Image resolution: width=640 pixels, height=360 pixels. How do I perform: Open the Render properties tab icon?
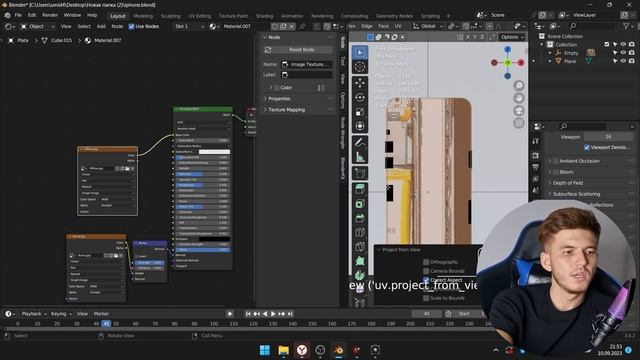click(536, 156)
